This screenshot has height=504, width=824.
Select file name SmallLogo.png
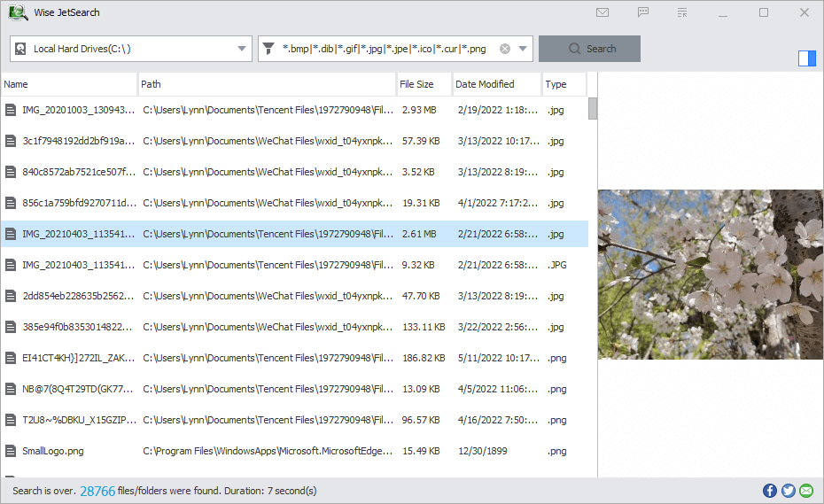pyautogui.click(x=53, y=451)
